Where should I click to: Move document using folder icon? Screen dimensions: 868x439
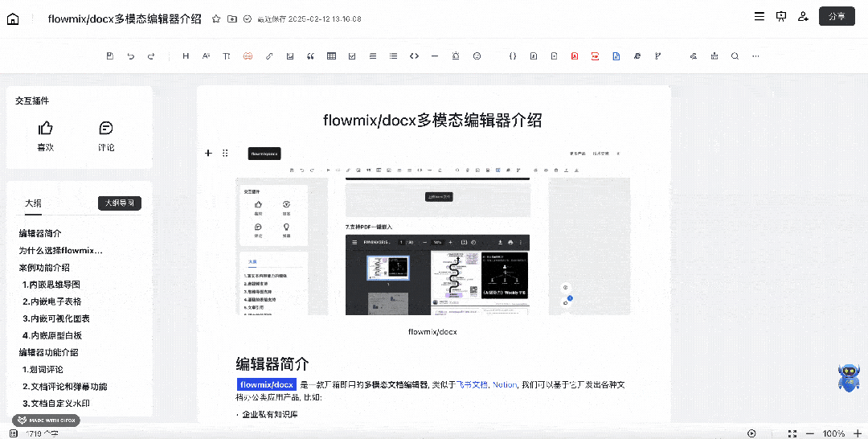click(x=232, y=18)
